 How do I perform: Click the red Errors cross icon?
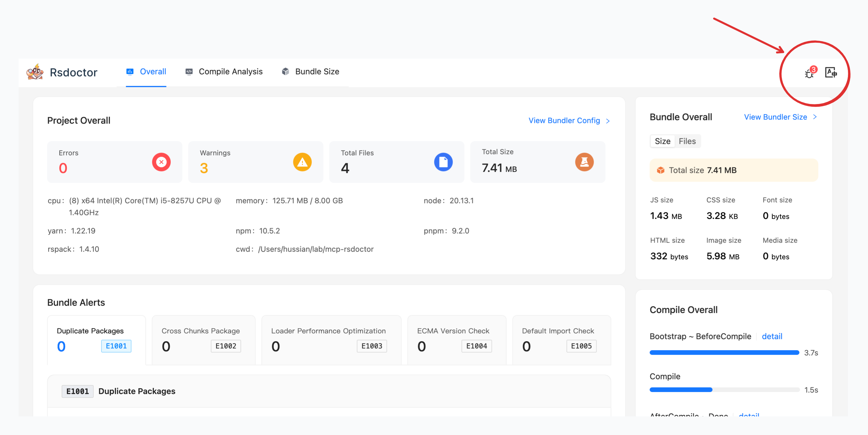pyautogui.click(x=161, y=162)
